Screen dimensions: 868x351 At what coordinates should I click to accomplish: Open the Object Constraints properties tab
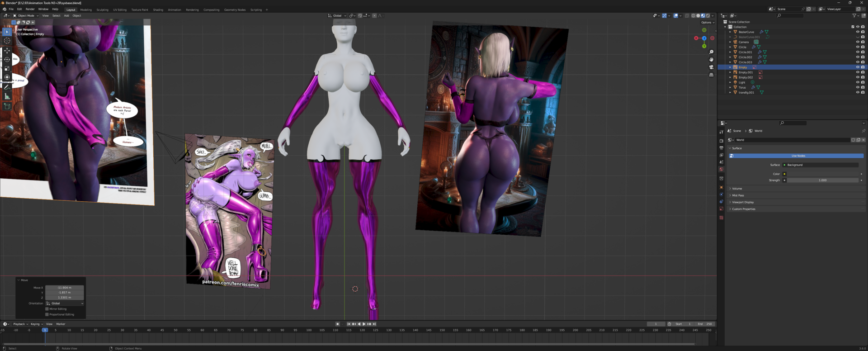tap(721, 202)
